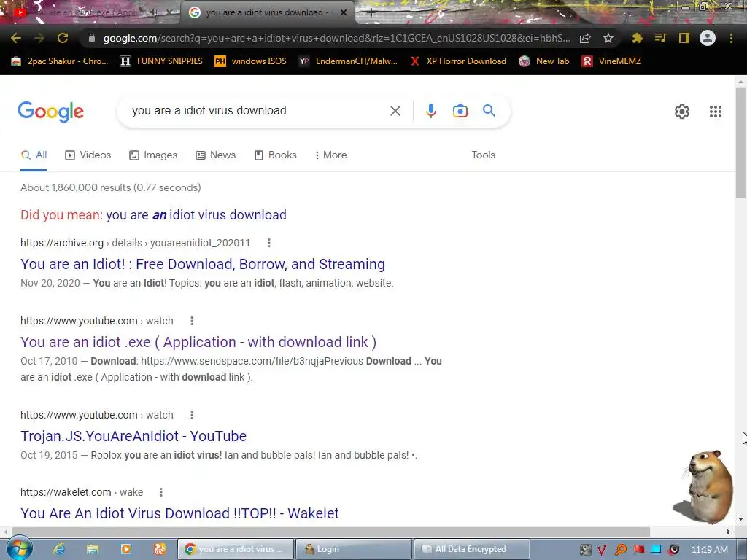
Task: Open the XP Horror Download bookmark
Action: (x=458, y=61)
